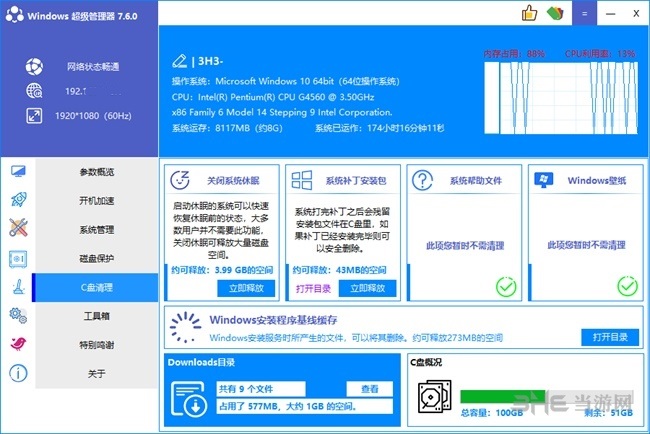Click the network status globe icon

point(34,66)
